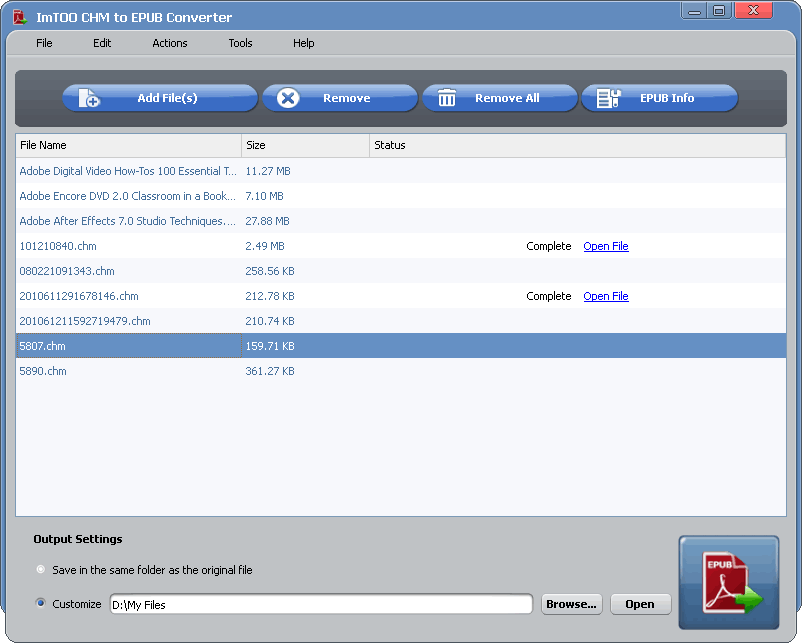Open the File menu

click(44, 43)
